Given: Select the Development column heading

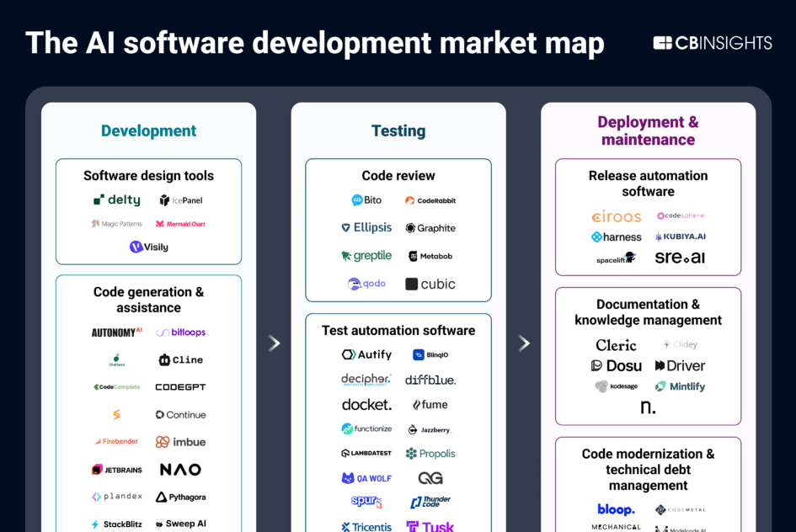Looking at the screenshot, I should [x=148, y=130].
